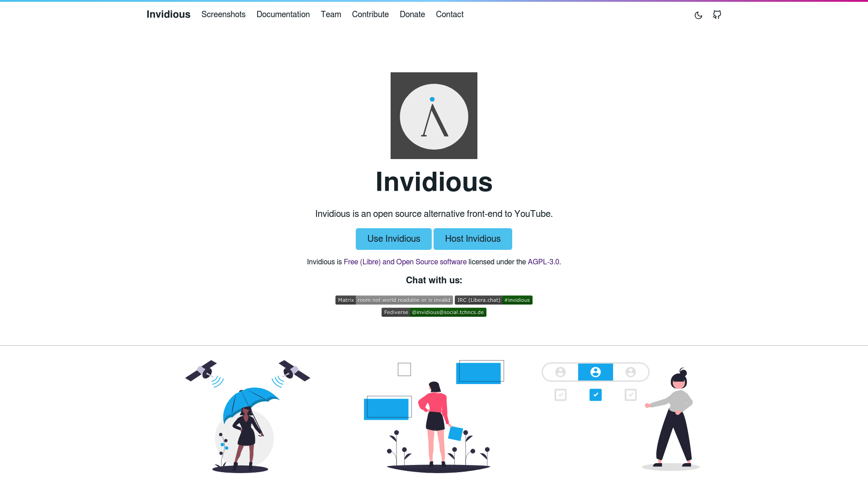This screenshot has width=868, height=488.
Task: Toggle dark mode with moon icon
Action: pyautogui.click(x=698, y=15)
